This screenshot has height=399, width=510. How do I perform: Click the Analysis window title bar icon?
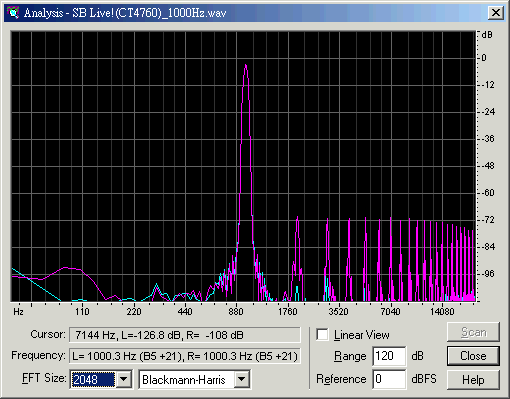[x=14, y=13]
